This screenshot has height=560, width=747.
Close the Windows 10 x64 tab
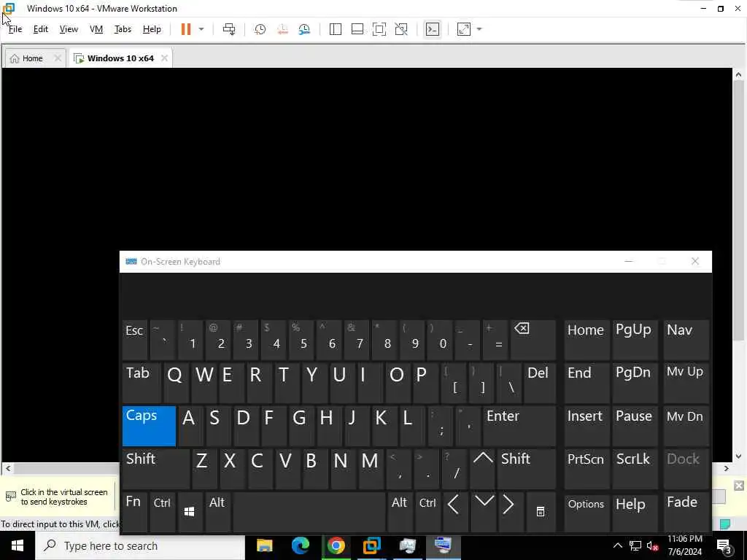click(x=164, y=58)
